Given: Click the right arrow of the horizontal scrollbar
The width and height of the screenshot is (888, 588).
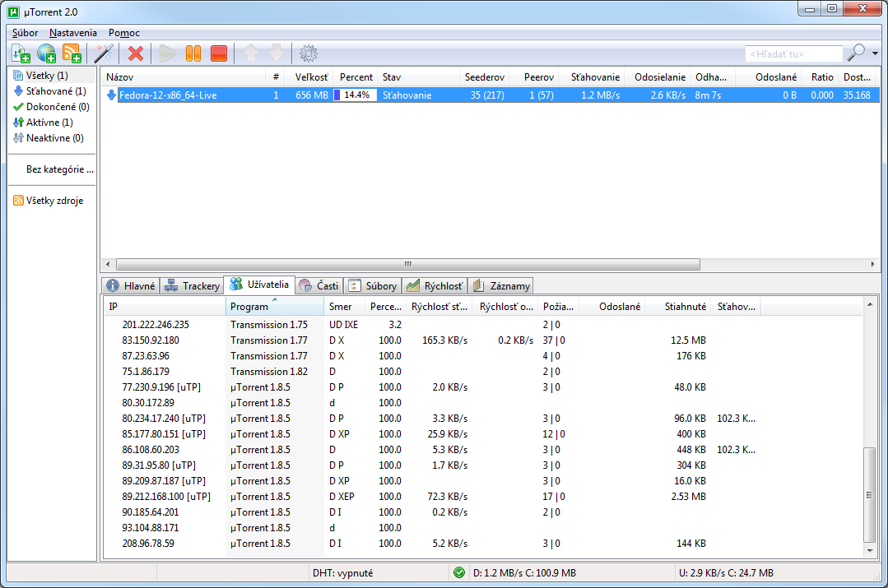Looking at the screenshot, I should [x=872, y=264].
